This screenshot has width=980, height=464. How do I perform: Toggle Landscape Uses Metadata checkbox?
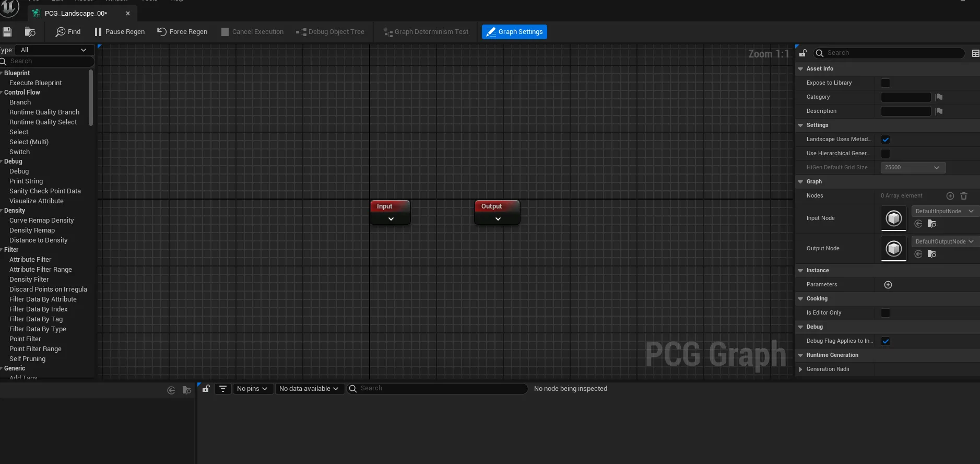(885, 140)
